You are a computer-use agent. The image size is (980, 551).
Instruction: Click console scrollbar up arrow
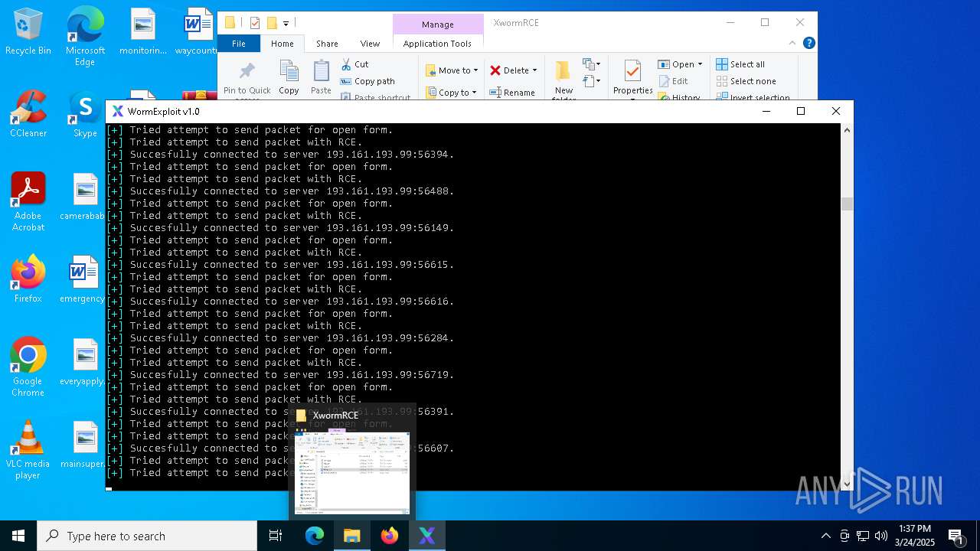click(847, 130)
